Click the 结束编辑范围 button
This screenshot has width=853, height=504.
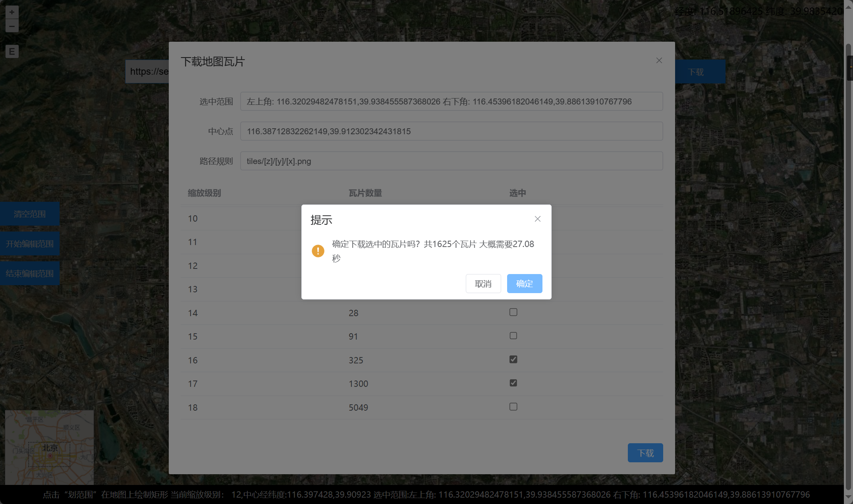(30, 273)
